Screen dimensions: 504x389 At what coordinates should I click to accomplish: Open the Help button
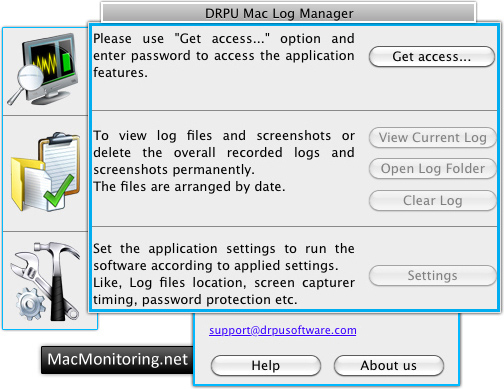(266, 365)
